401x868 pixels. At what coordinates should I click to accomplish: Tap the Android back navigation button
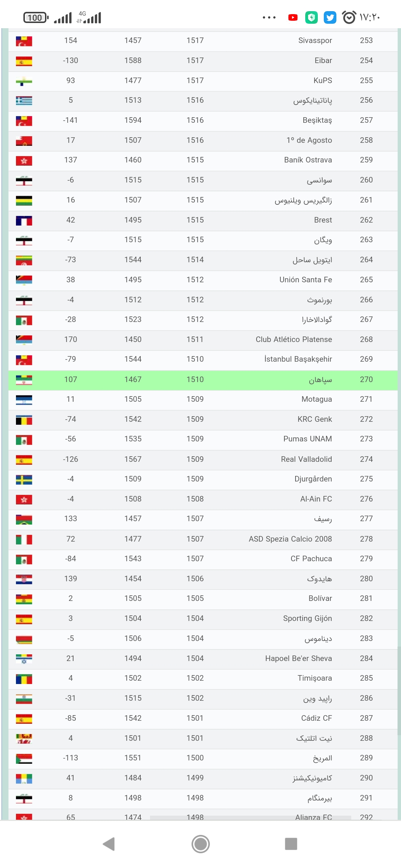click(x=109, y=844)
